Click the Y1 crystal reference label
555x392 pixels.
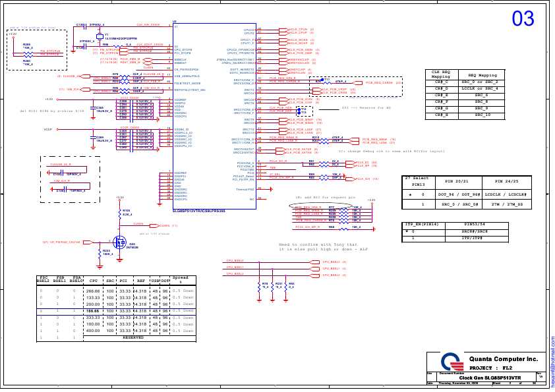[x=107, y=35]
